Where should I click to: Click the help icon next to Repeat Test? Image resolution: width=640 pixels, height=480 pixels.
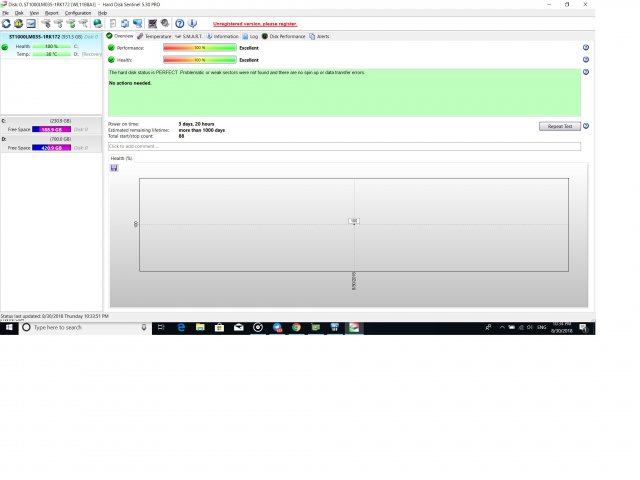coord(585,126)
